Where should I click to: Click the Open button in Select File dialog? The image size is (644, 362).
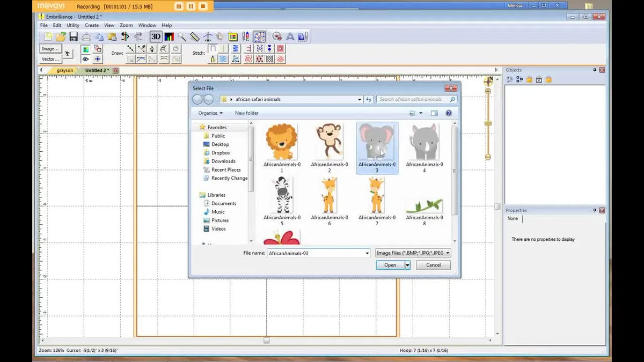click(x=390, y=265)
